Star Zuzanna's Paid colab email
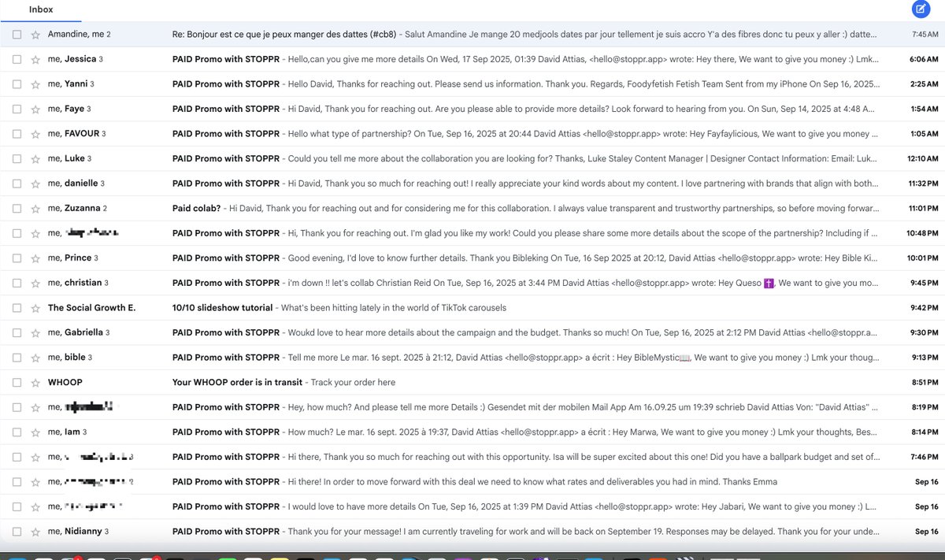Viewport: 945px width, 560px height. point(35,209)
